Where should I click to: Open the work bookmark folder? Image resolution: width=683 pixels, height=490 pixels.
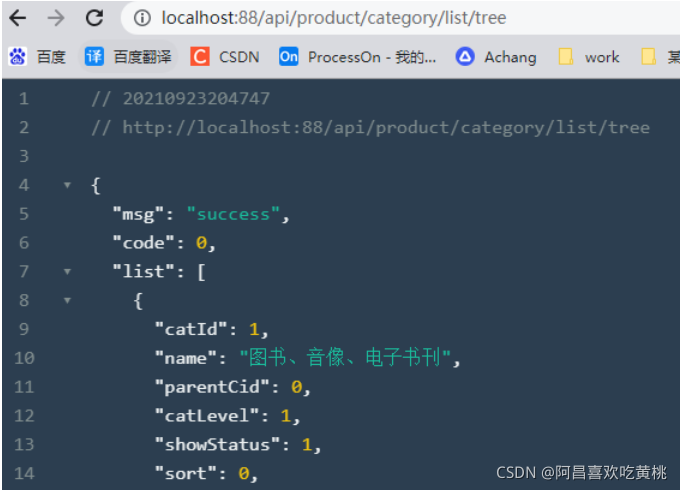point(589,57)
